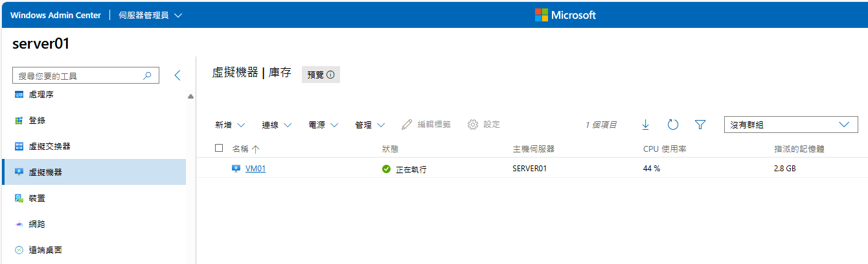Click the info icon beside 預覽
Viewport: 868px width, 264px height.
click(330, 75)
